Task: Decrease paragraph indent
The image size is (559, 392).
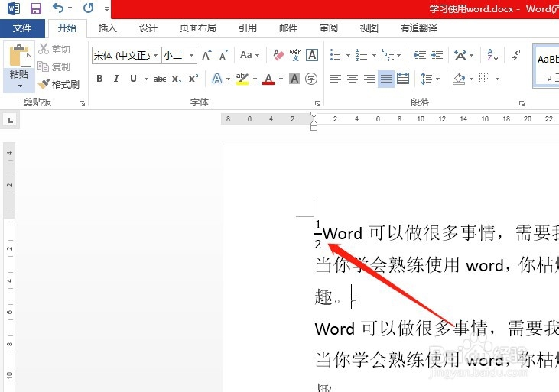Action: (420, 55)
